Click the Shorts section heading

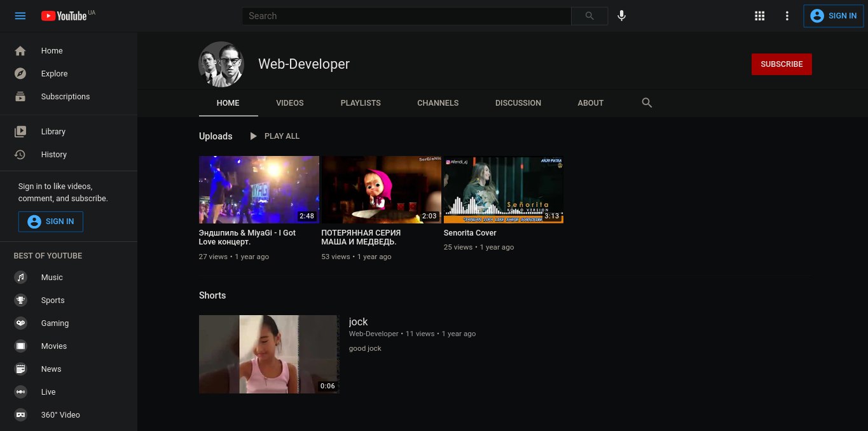click(x=212, y=295)
